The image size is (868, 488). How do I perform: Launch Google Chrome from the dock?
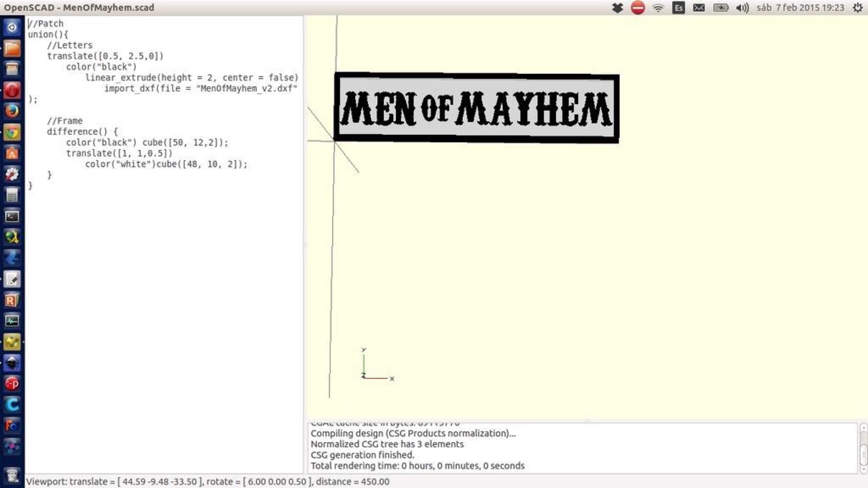[x=12, y=132]
